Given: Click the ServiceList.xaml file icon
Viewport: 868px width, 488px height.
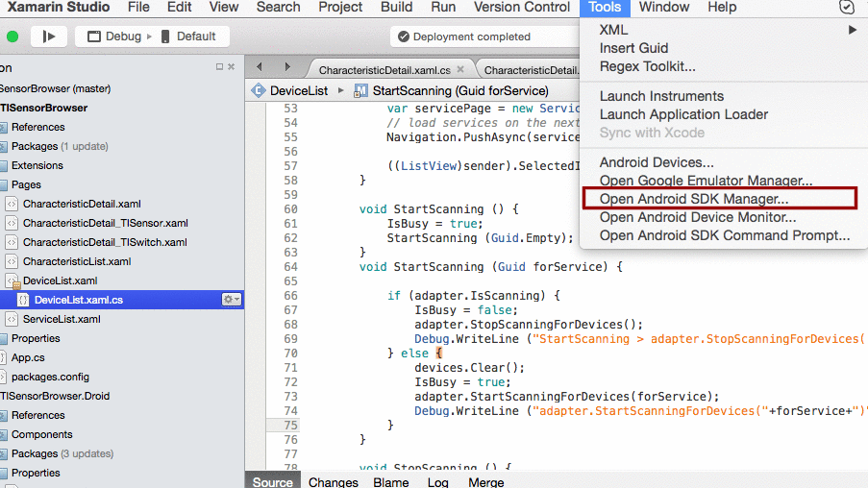Looking at the screenshot, I should pyautogui.click(x=12, y=319).
